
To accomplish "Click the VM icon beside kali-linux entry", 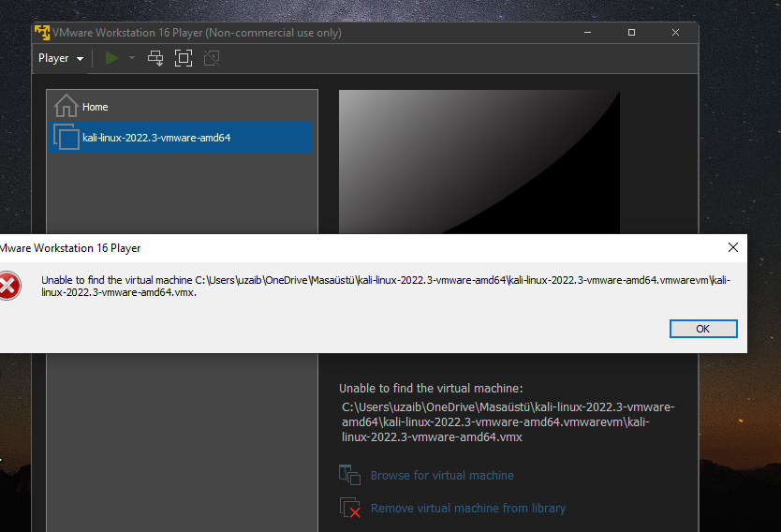I will coord(66,137).
